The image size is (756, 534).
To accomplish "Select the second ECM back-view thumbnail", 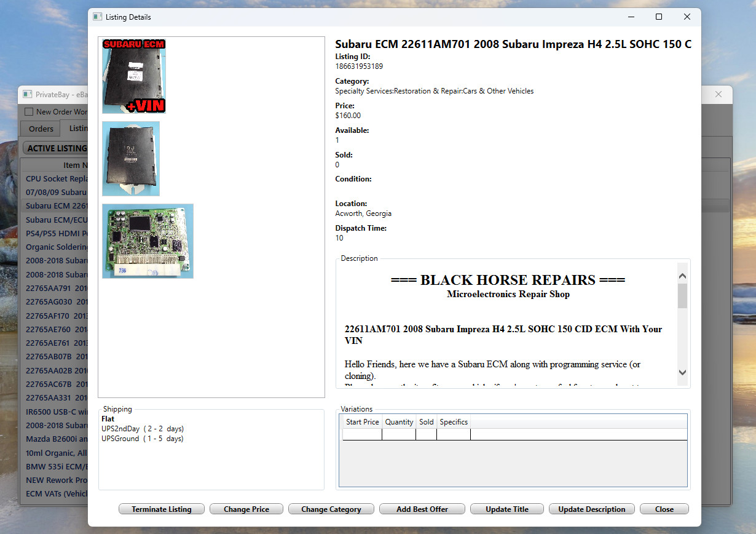I will pos(131,159).
